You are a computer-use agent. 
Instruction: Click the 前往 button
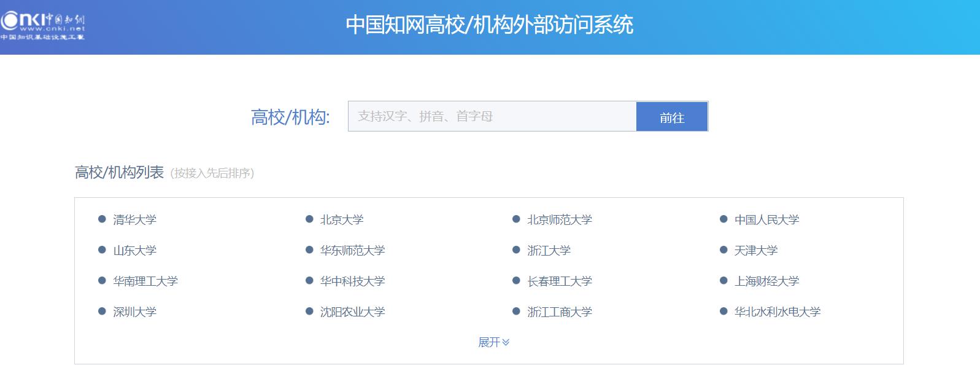[x=672, y=117]
